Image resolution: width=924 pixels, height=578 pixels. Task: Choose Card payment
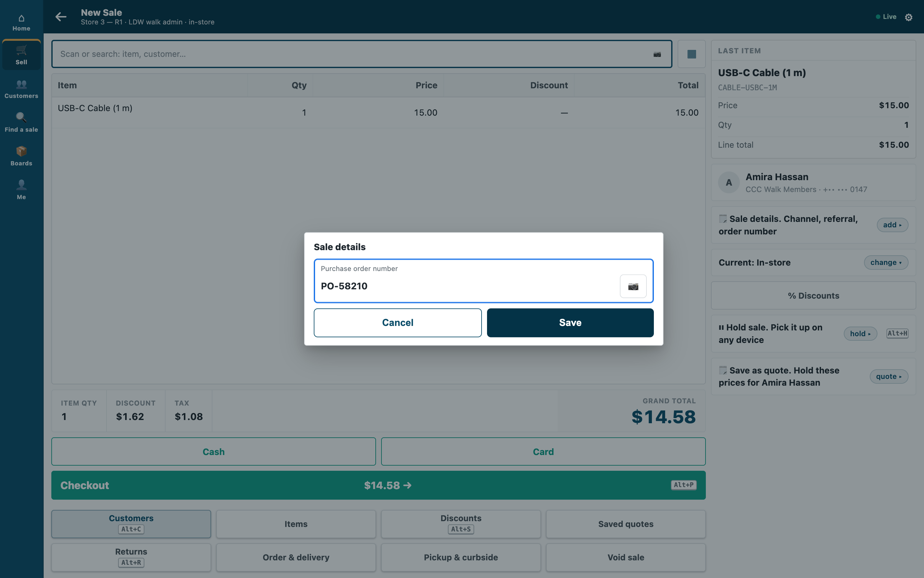(x=543, y=452)
